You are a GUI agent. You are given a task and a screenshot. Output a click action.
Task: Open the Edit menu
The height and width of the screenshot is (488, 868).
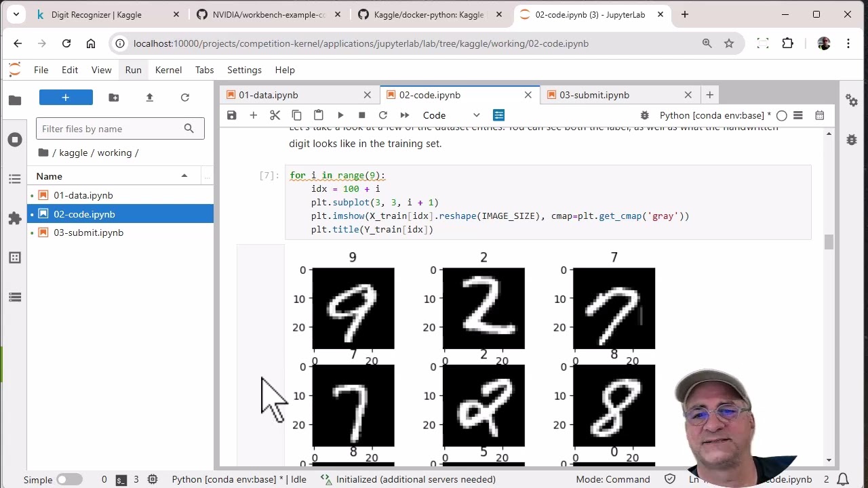70,70
